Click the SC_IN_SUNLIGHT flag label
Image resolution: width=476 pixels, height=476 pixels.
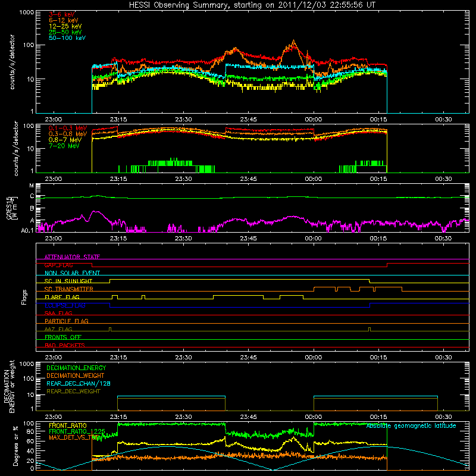pyautogui.click(x=68, y=281)
